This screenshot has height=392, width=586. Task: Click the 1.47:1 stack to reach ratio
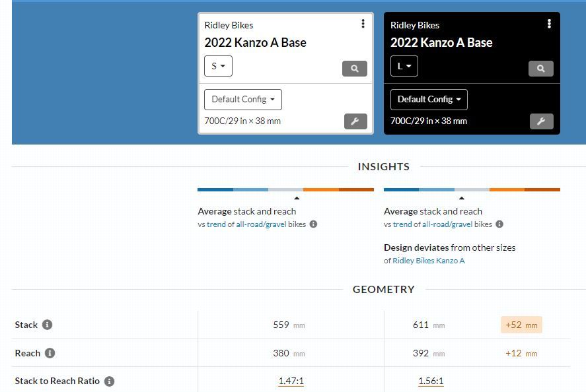[291, 381]
